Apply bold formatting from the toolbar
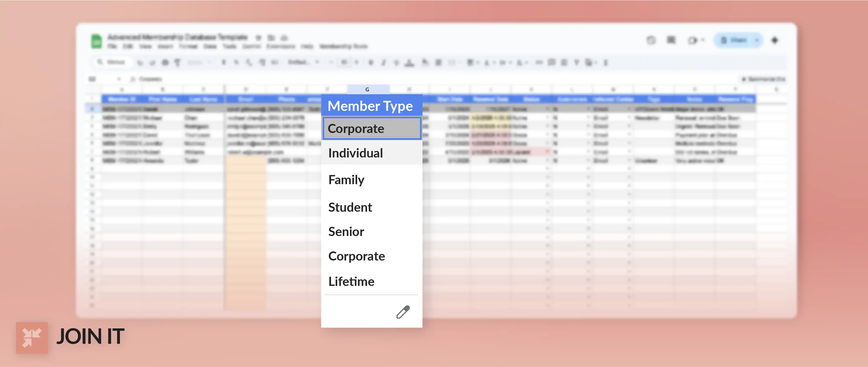 tap(371, 62)
